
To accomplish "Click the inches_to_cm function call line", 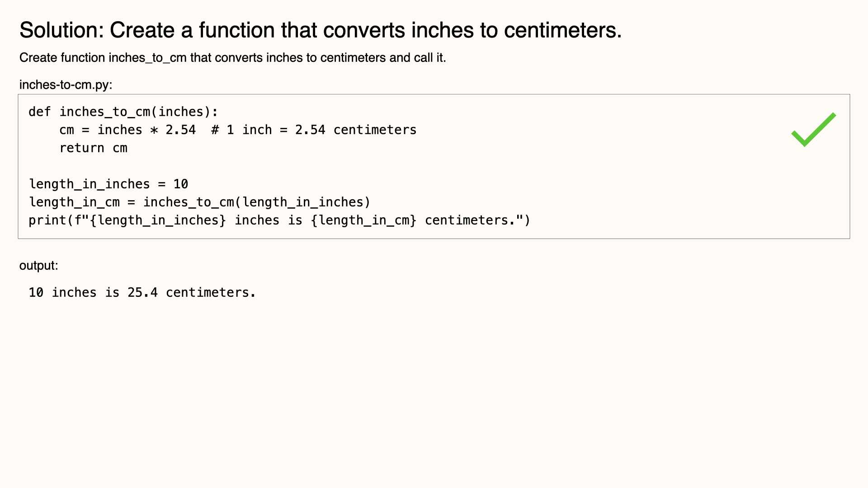I will tap(200, 202).
